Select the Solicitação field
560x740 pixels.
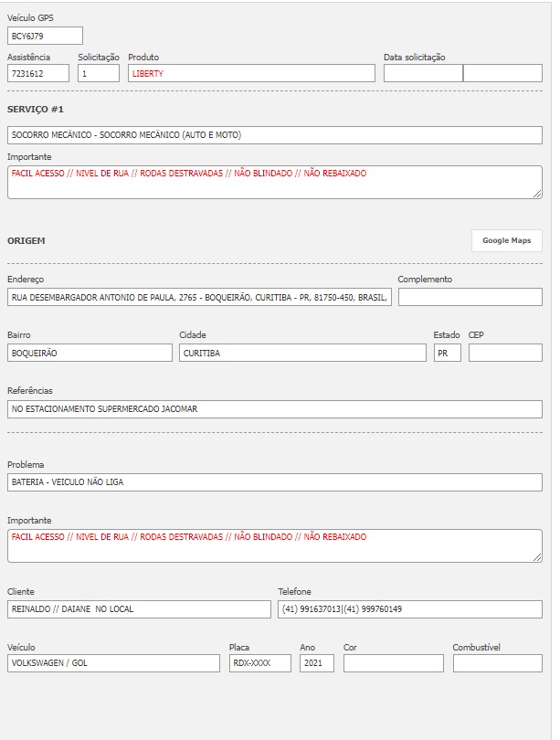98,73
